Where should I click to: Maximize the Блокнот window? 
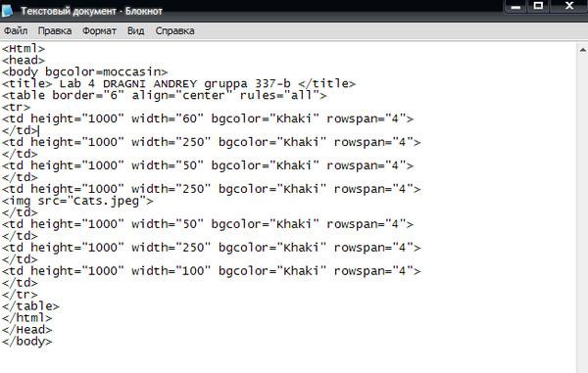tap(538, 6)
